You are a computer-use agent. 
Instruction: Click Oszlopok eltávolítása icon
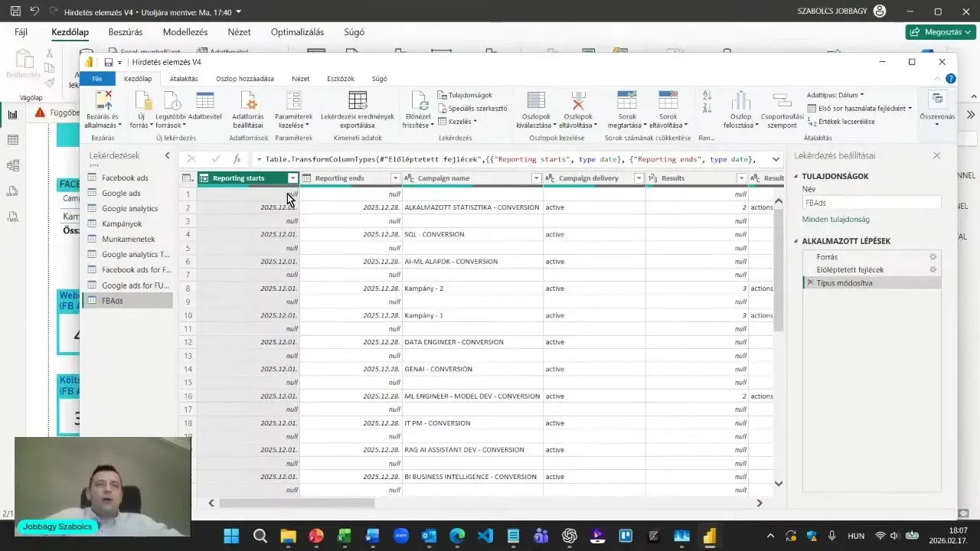click(578, 101)
